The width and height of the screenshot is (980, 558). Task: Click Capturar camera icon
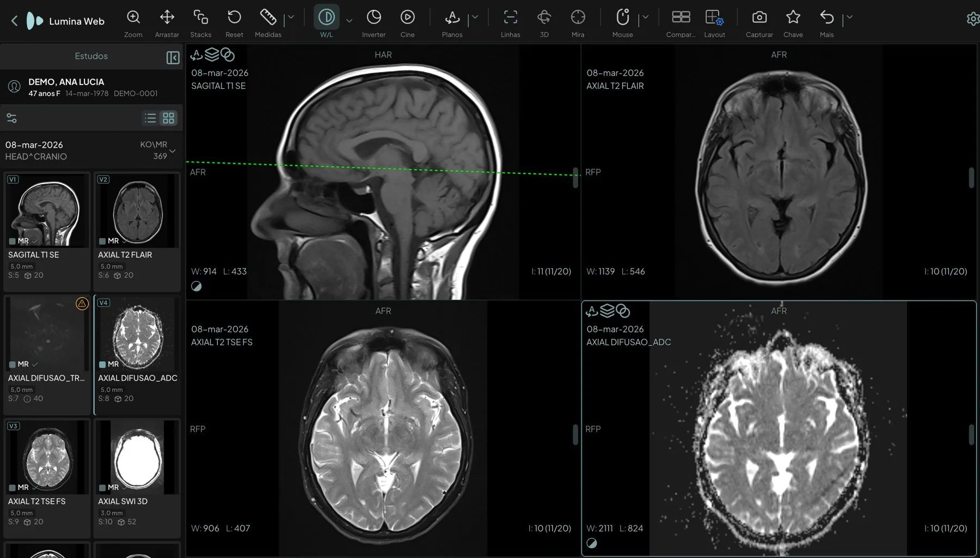click(x=759, y=17)
